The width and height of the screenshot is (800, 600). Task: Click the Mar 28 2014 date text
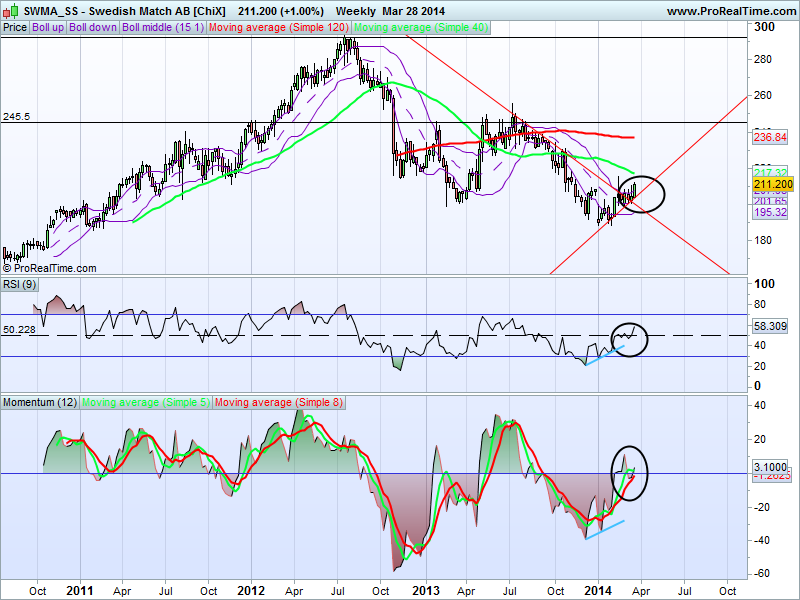[x=414, y=11]
